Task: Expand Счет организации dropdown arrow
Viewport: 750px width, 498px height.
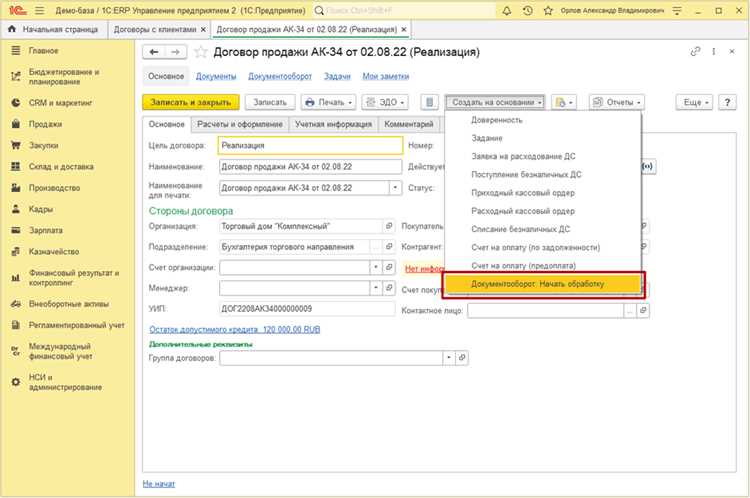Action: [x=376, y=267]
